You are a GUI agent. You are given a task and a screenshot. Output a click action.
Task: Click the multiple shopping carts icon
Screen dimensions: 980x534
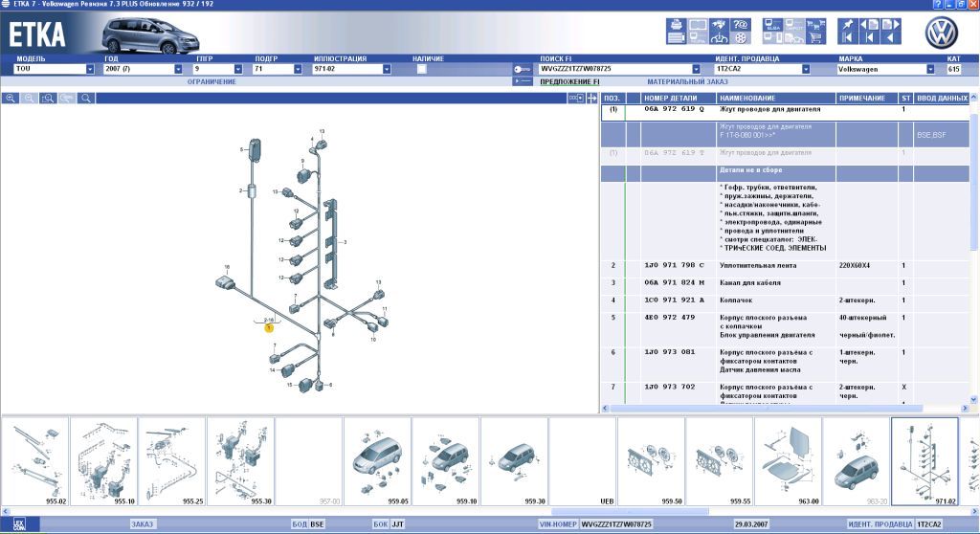815,24
